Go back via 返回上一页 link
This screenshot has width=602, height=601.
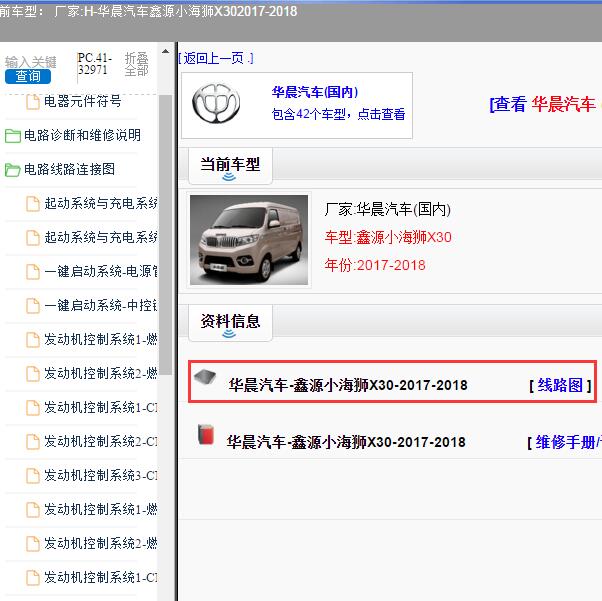pos(216,58)
